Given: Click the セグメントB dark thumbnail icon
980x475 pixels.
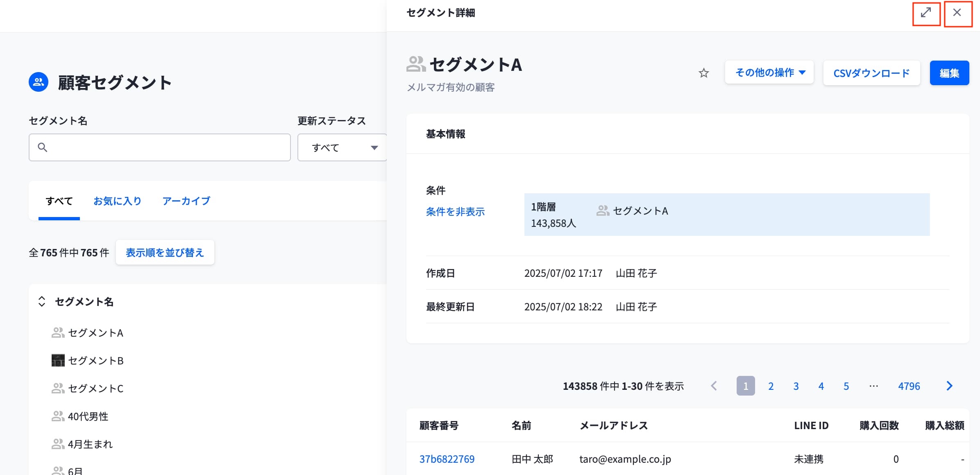Looking at the screenshot, I should click(x=58, y=360).
